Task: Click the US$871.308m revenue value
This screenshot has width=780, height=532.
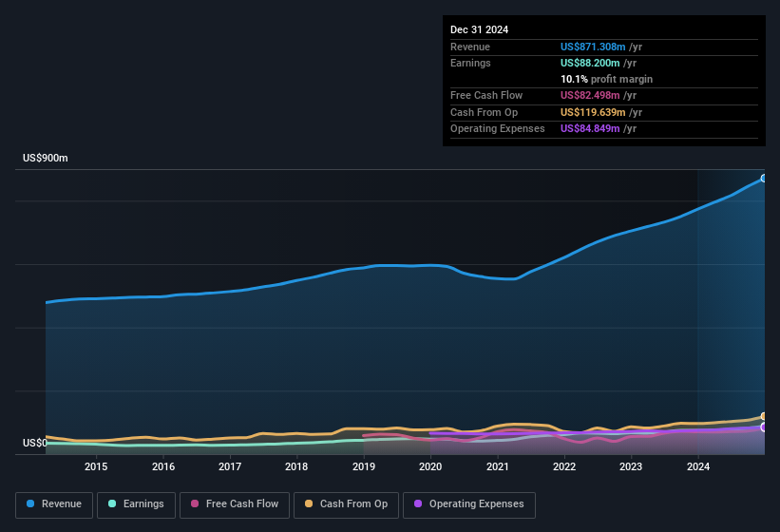Action: (x=593, y=47)
